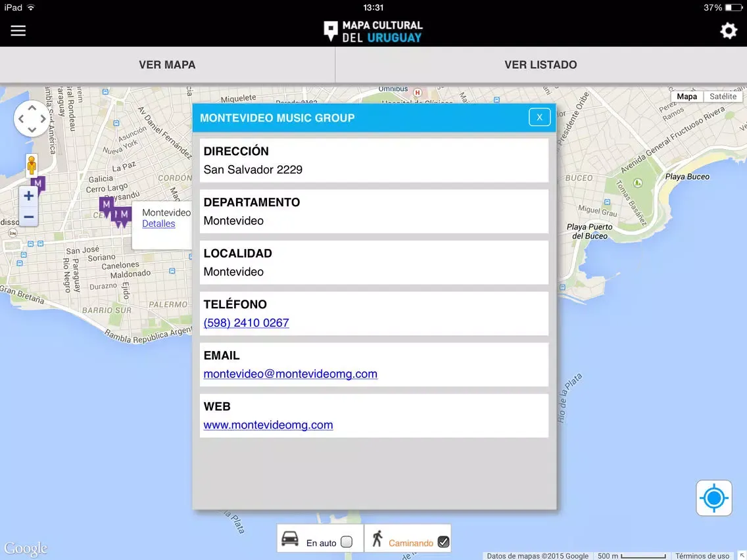Image resolution: width=747 pixels, height=560 pixels.
Task: Close the Montevideo Music Group popup
Action: (x=539, y=117)
